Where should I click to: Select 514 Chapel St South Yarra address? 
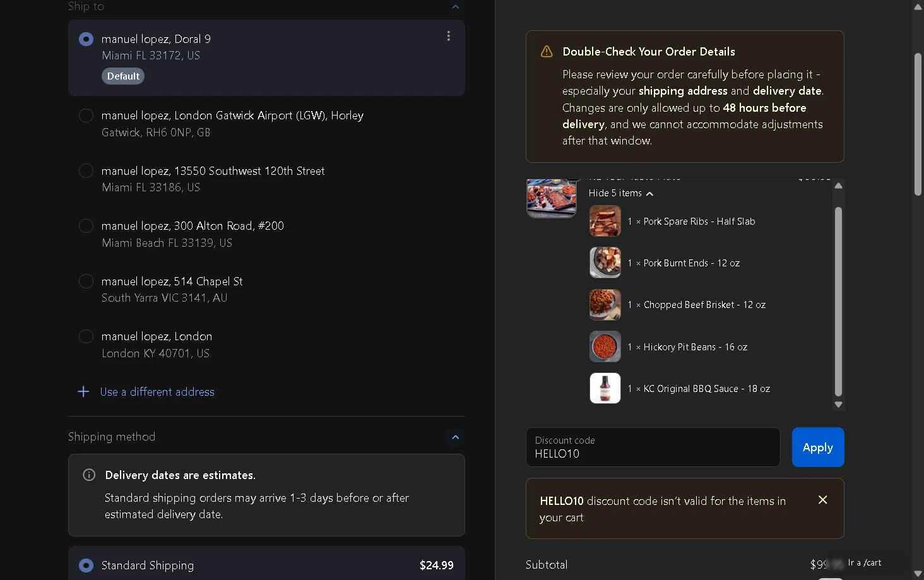pos(86,281)
